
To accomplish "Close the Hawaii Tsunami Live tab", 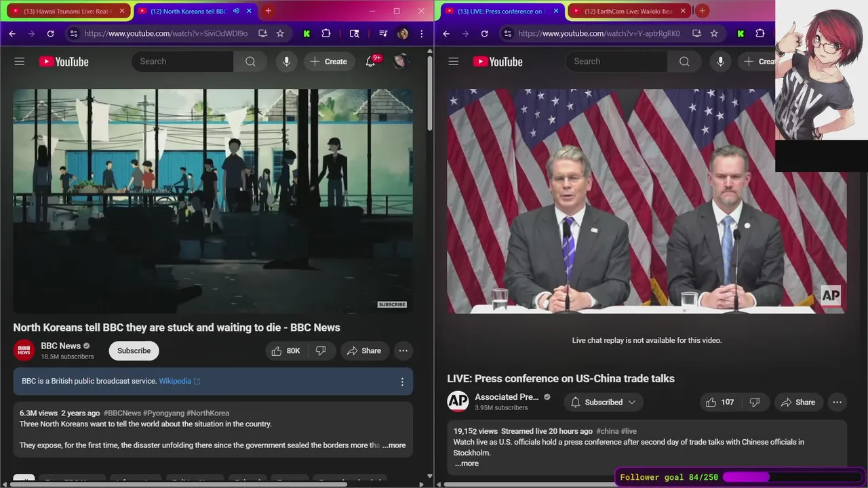I will 122,11.
